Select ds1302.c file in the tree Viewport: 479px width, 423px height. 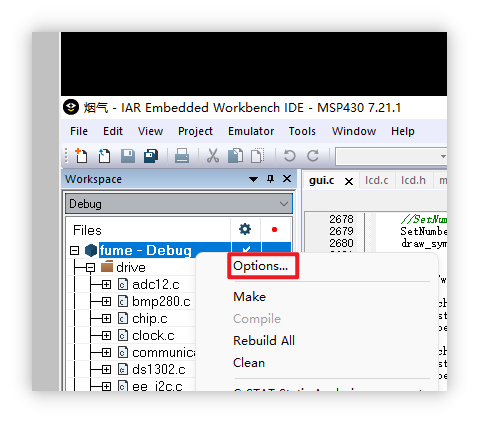click(x=159, y=369)
